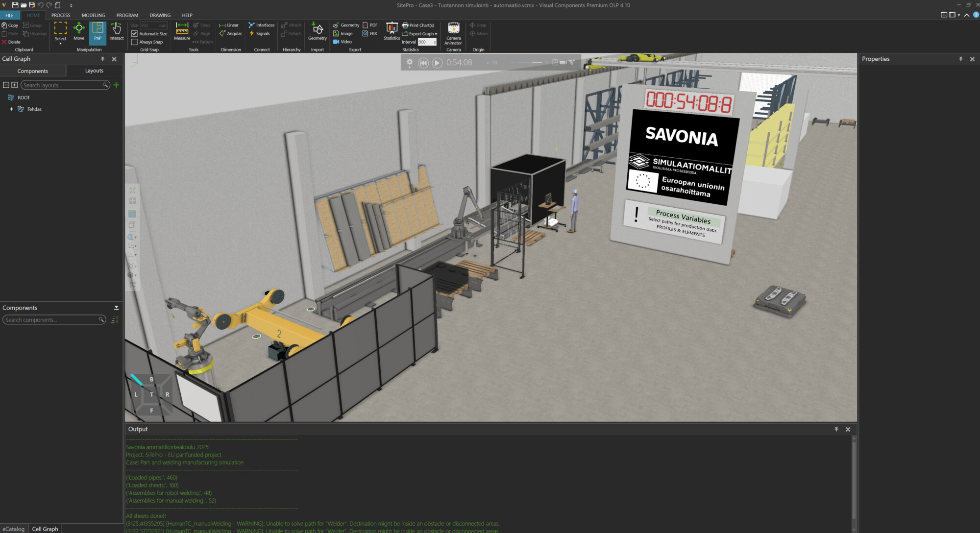Open the Measure tool
This screenshot has width=980, height=533.
[182, 32]
